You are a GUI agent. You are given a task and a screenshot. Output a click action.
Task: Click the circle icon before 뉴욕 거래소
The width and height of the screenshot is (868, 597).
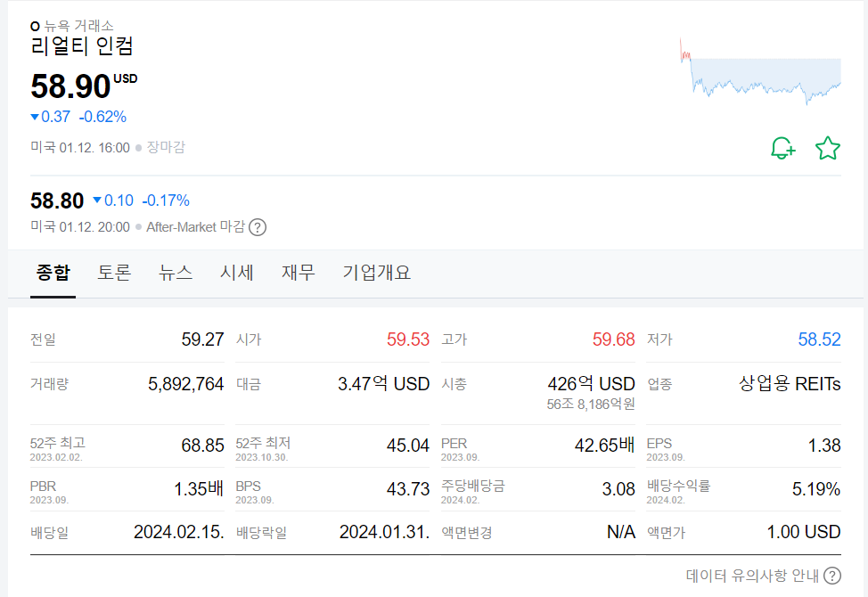pos(35,26)
